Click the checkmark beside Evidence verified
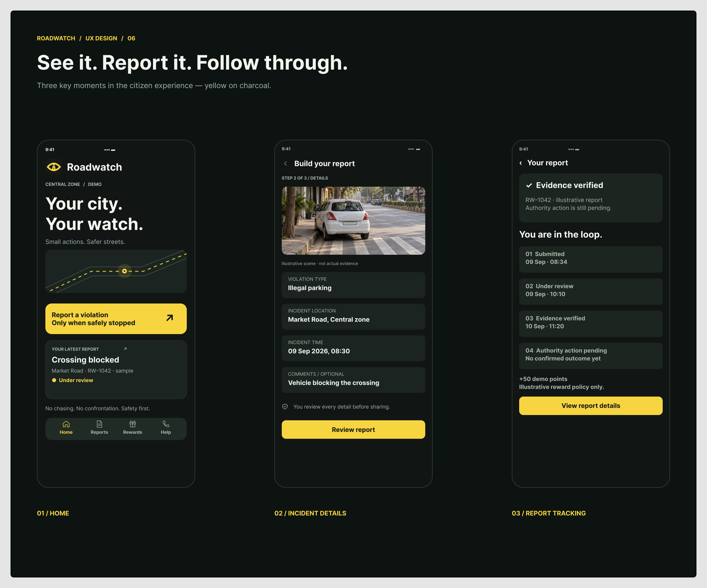 click(x=529, y=185)
